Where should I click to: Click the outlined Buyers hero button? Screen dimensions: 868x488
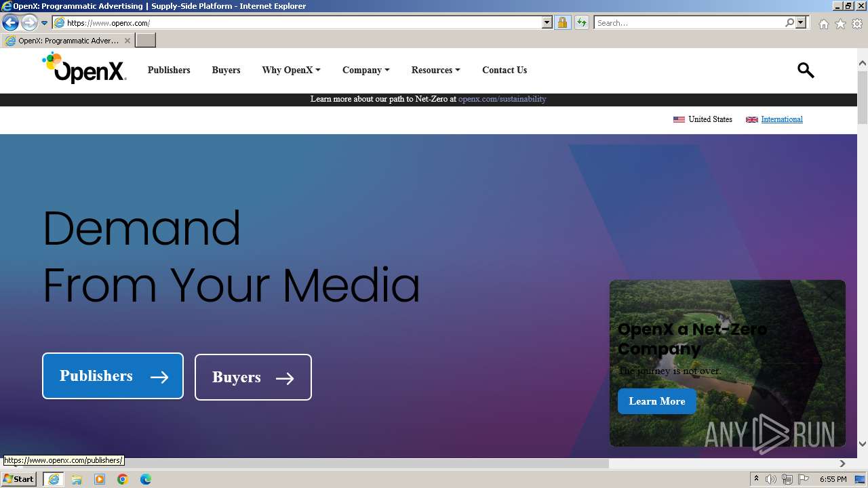tap(253, 378)
